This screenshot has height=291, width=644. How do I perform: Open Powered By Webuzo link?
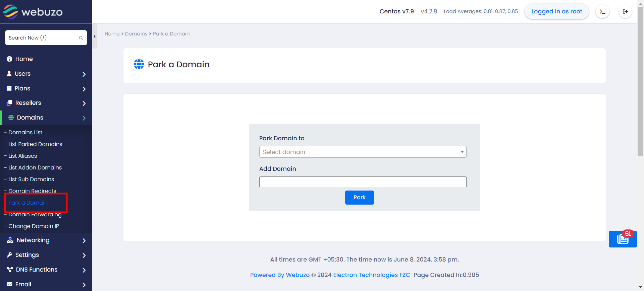coord(280,275)
